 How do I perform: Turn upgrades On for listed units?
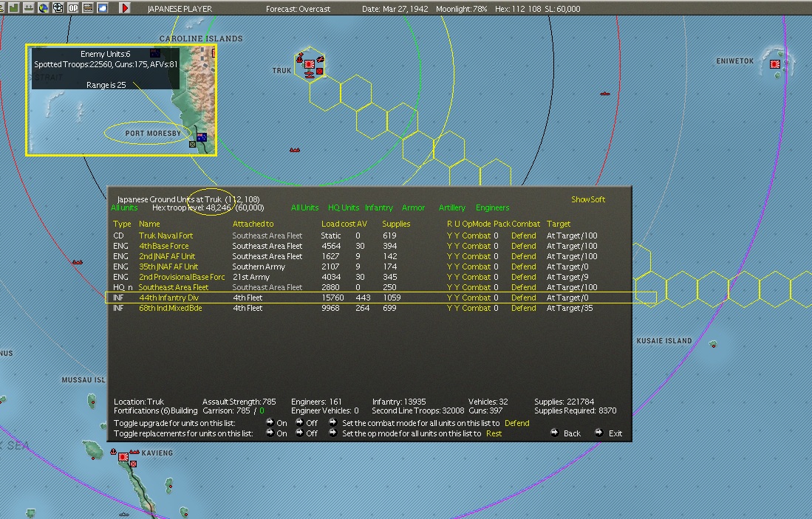(x=276, y=423)
